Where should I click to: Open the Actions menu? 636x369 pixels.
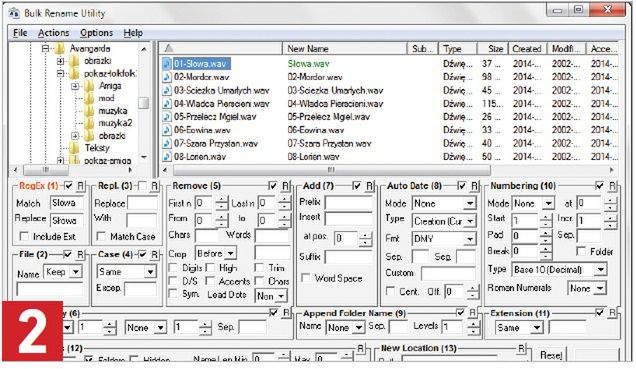[54, 33]
